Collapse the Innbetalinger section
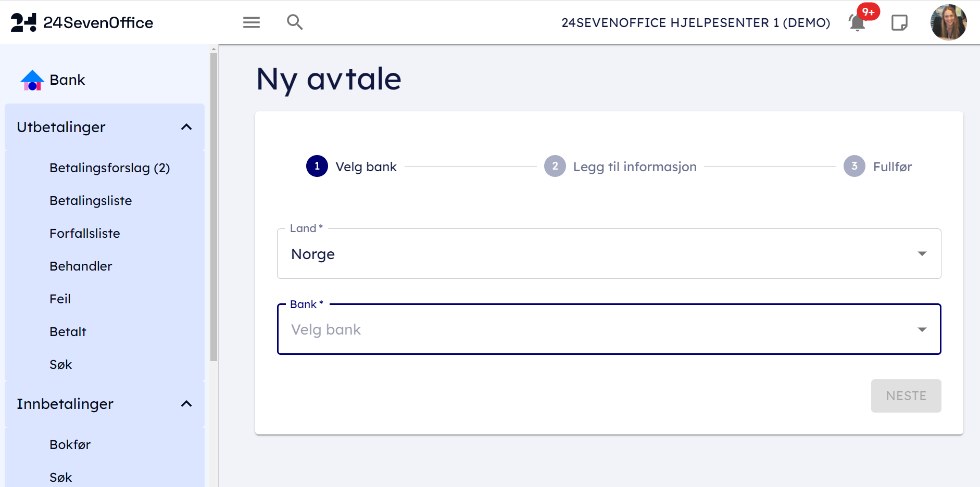 [186, 404]
